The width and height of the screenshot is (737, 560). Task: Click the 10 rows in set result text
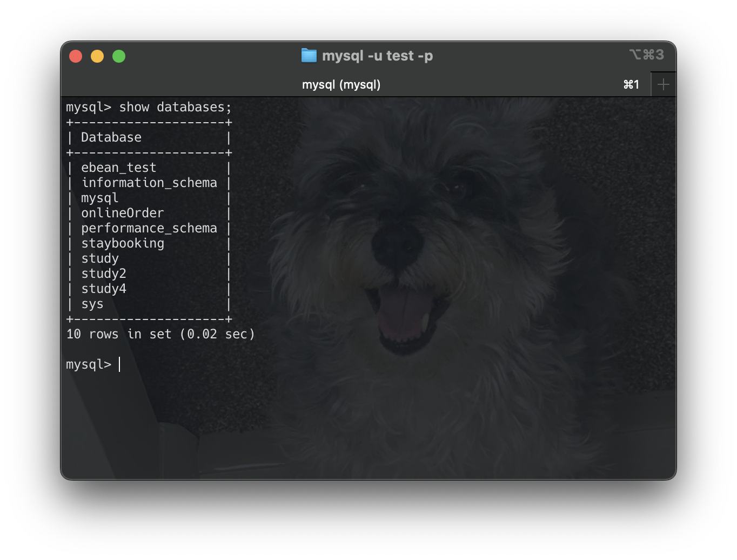coord(160,334)
